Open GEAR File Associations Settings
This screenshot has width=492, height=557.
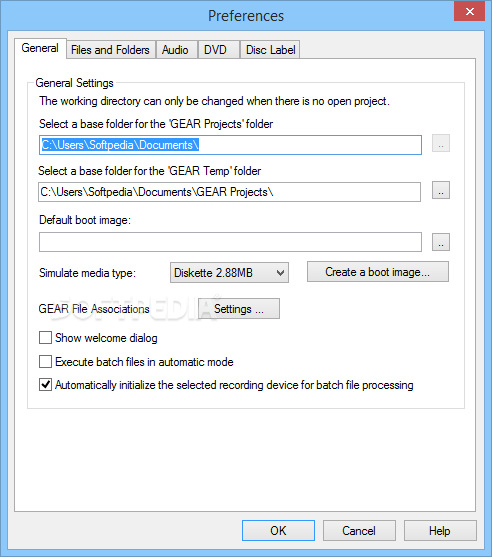pos(239,309)
